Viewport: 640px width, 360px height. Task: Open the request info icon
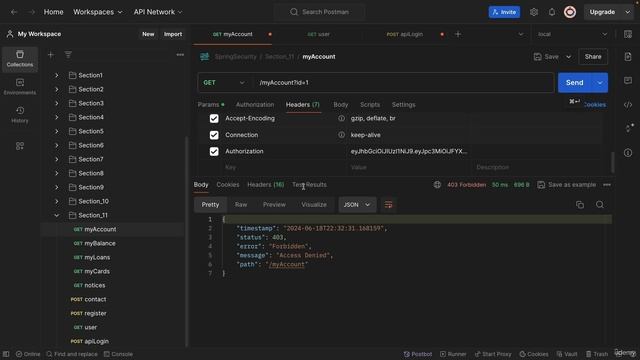(x=628, y=153)
